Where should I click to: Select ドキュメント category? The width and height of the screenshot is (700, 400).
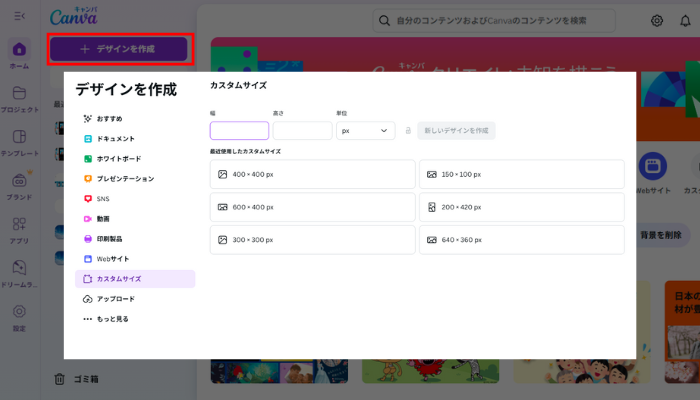[x=135, y=139]
